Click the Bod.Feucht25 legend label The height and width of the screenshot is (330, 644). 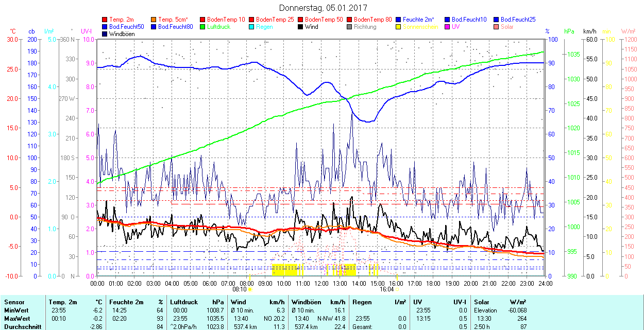pos(518,20)
